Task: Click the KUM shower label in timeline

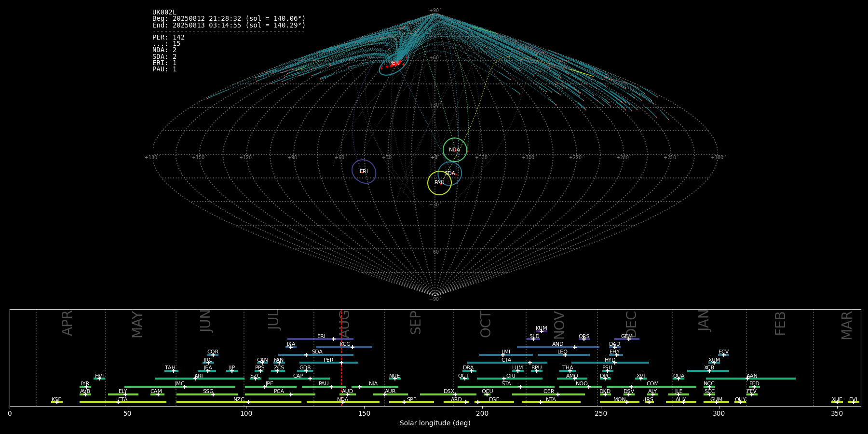Action: tap(542, 328)
